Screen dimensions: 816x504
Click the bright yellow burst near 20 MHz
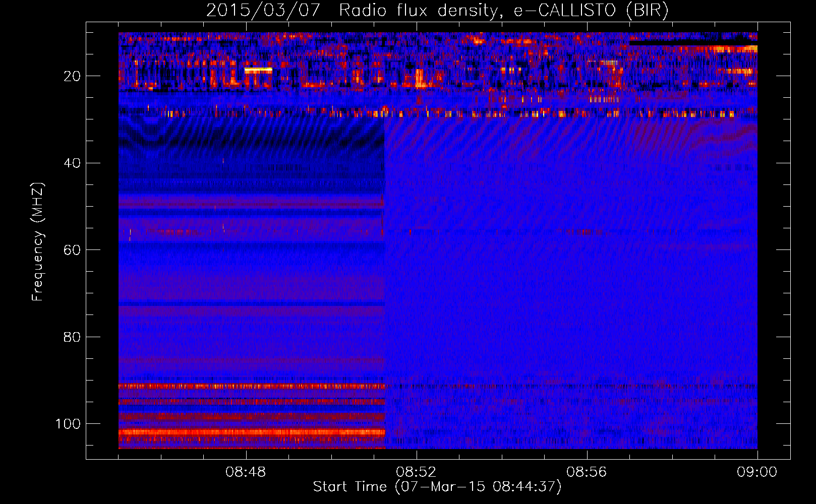258,70
